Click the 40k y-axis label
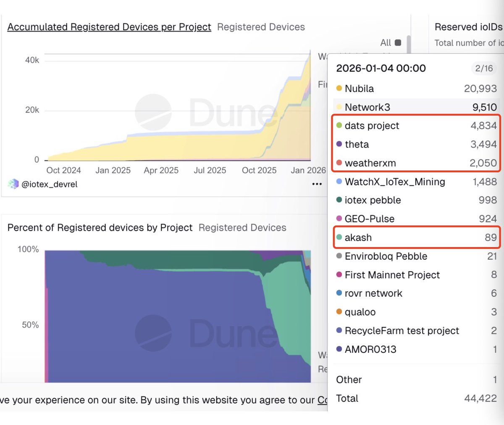504x425 pixels. click(32, 60)
